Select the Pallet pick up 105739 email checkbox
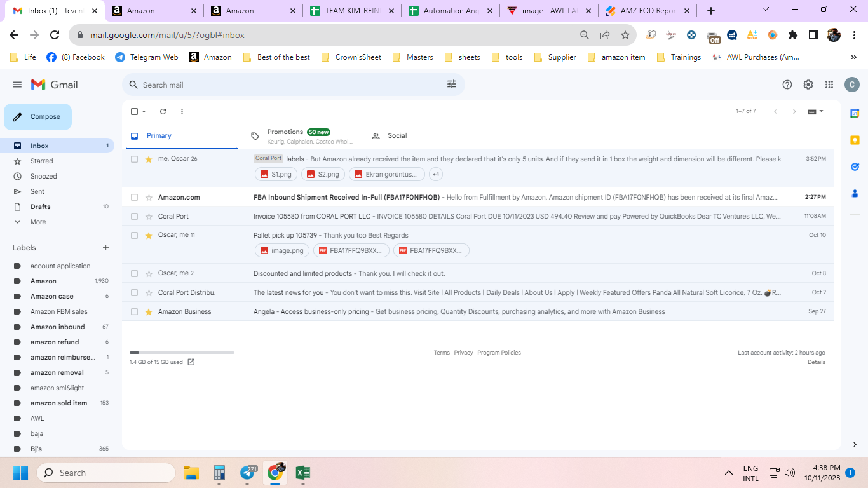Viewport: 868px width, 488px height. [x=134, y=235]
